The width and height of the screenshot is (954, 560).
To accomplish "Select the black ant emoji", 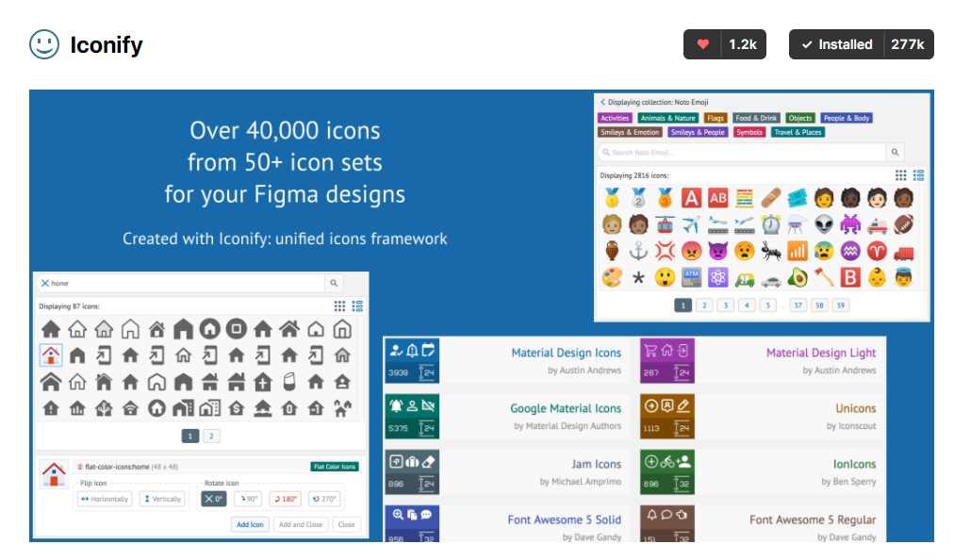I will 771,251.
